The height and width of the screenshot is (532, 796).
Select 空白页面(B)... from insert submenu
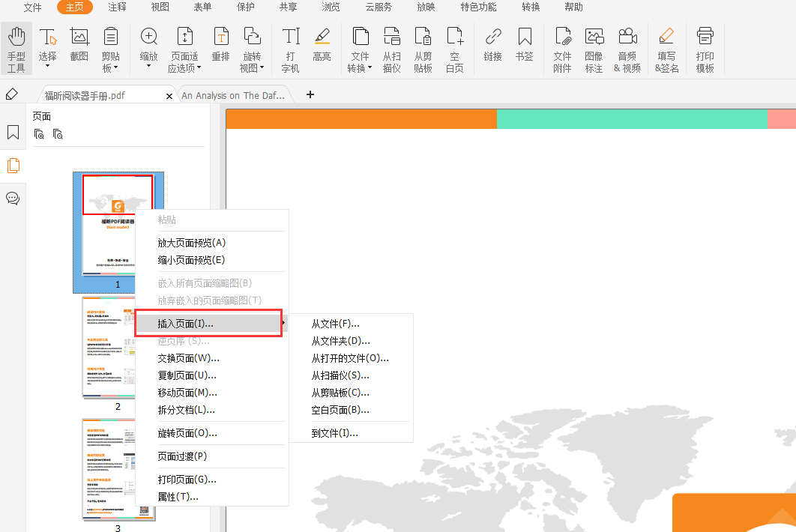340,410
